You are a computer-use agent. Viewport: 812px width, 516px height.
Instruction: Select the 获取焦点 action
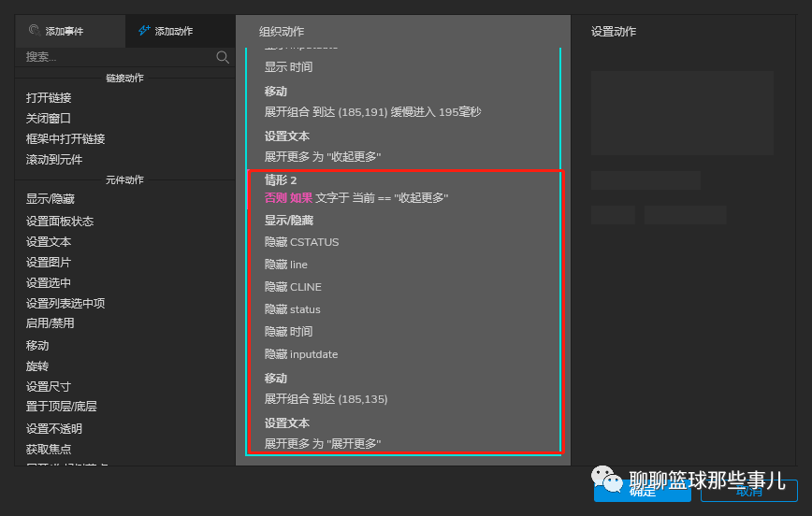pyautogui.click(x=49, y=450)
